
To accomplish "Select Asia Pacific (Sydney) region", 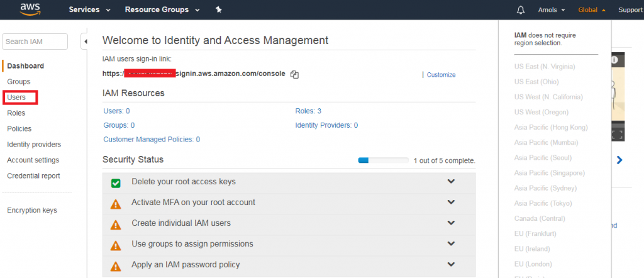I will 545,188.
